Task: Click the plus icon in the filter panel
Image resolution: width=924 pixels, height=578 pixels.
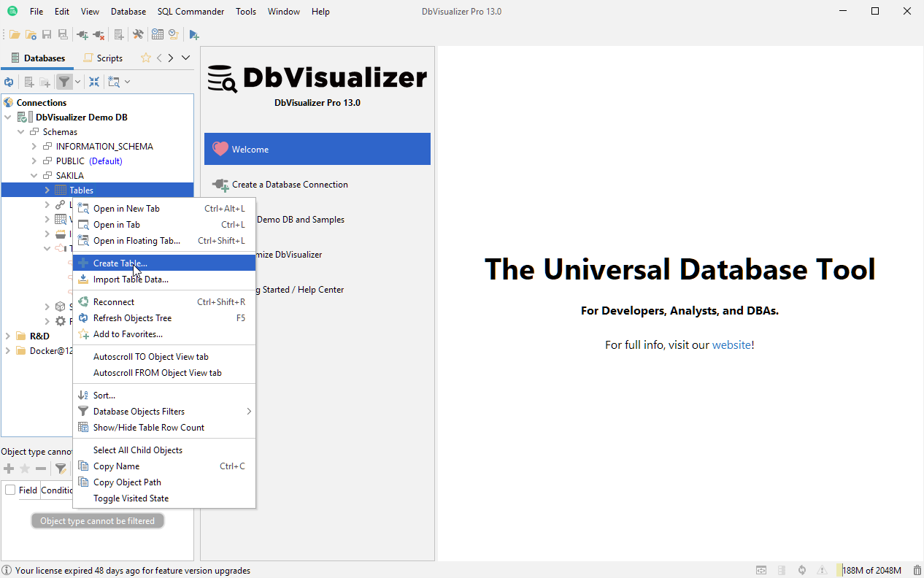Action: click(9, 469)
